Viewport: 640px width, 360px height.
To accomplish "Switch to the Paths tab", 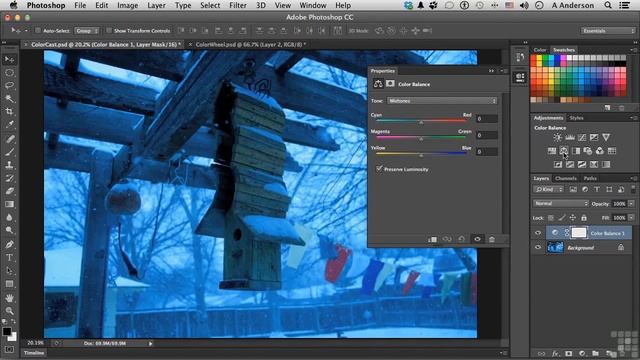I will coord(590,178).
